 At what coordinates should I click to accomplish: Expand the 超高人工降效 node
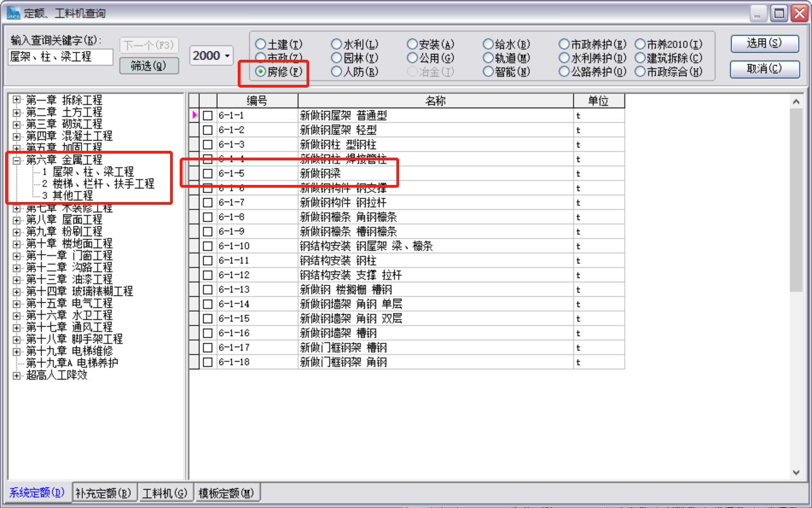[x=16, y=375]
